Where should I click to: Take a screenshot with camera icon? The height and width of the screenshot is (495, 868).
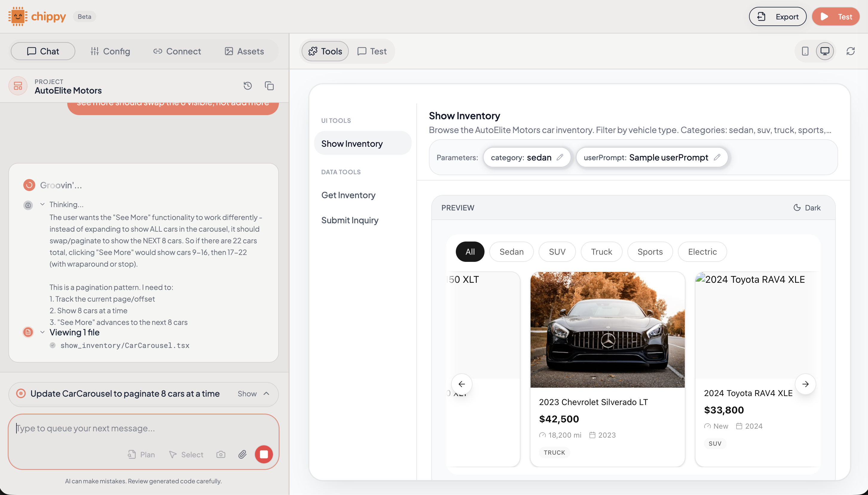click(221, 455)
